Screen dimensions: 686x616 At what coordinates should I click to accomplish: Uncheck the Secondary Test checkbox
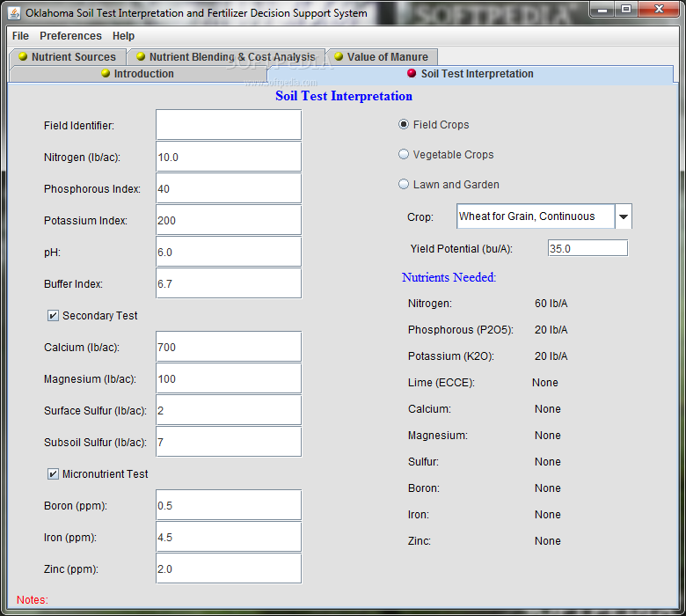53,316
